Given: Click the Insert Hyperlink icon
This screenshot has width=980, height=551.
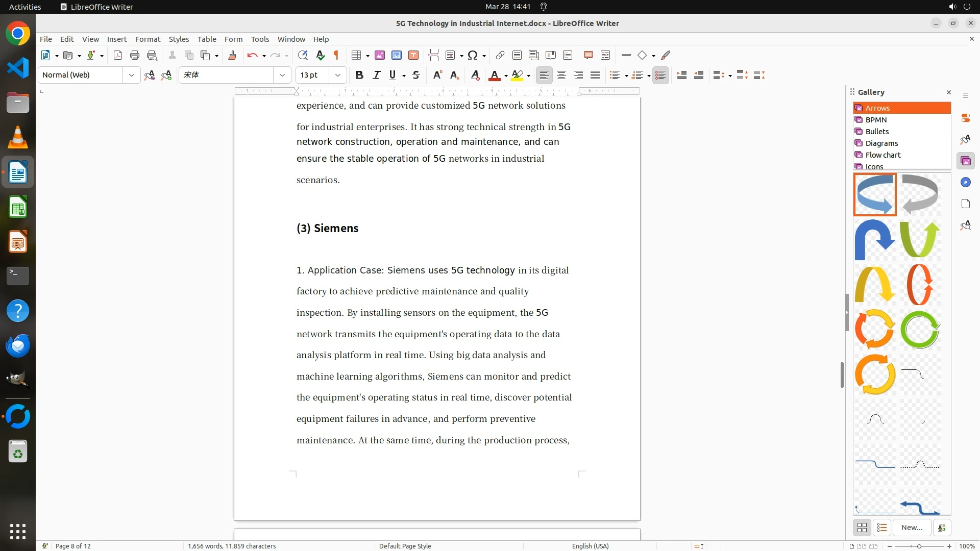Looking at the screenshot, I should pyautogui.click(x=500, y=55).
